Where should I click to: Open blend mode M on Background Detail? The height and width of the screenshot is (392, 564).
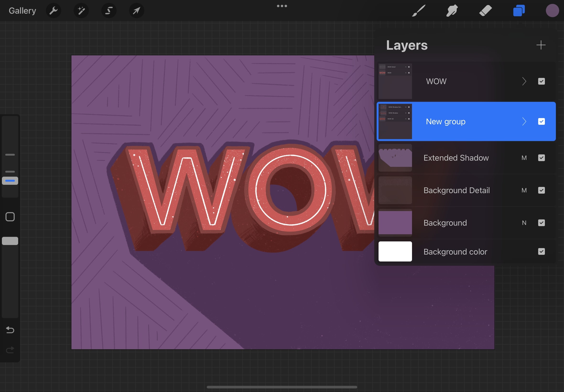click(x=524, y=190)
